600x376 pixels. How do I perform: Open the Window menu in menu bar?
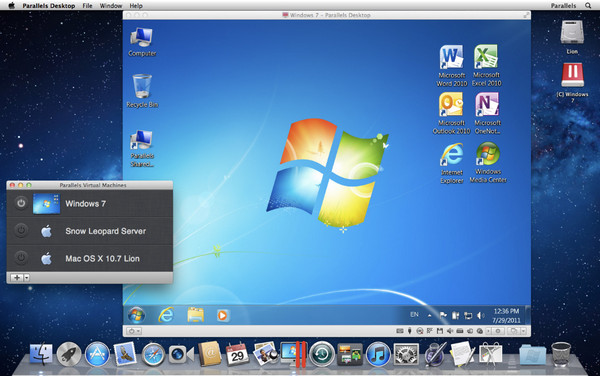(x=111, y=6)
